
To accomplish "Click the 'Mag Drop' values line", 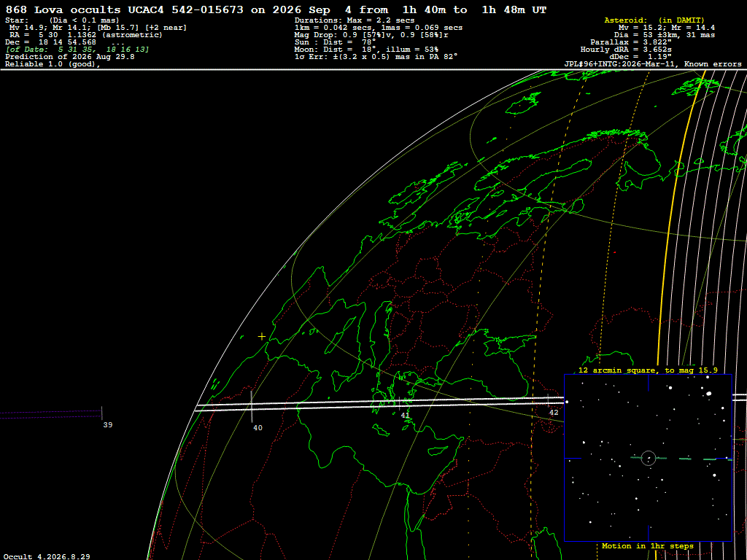I will click(x=371, y=35).
